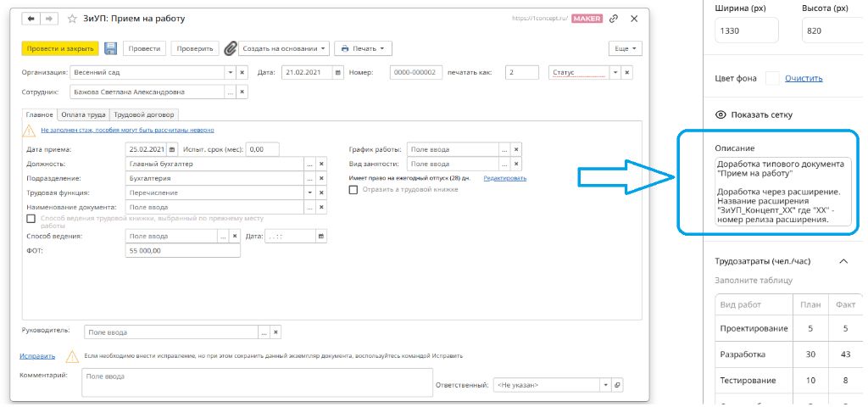Screen dimensions: 868x407
Task: Open the Ответственный record via its open icon
Action: [x=617, y=385]
